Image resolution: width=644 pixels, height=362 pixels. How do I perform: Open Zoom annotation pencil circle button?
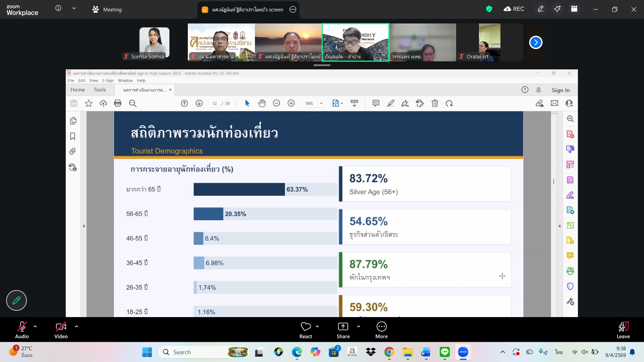pos(16,300)
